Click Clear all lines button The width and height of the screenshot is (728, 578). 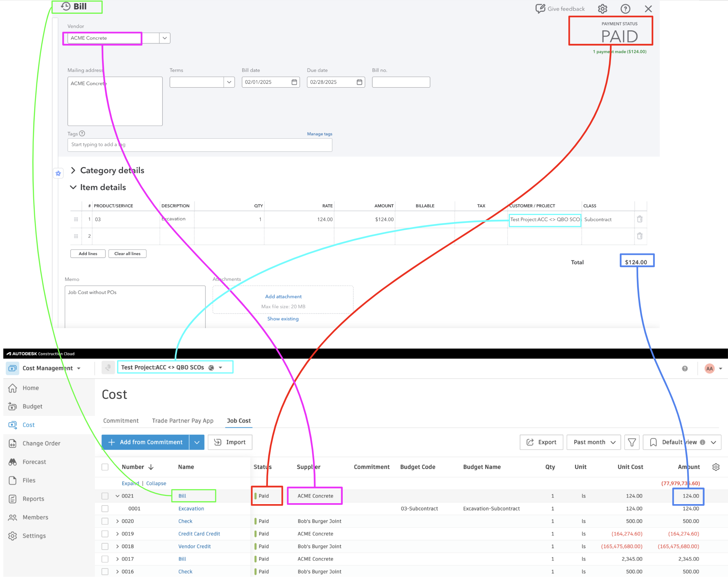(x=127, y=253)
